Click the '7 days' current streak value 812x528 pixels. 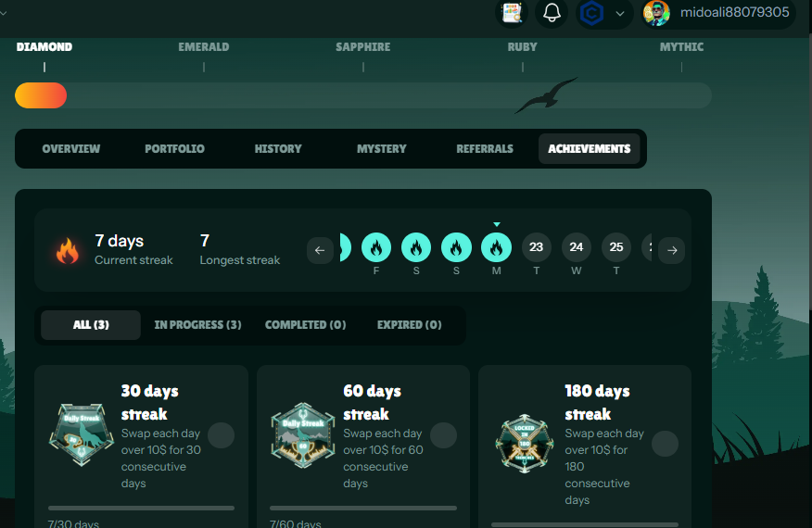coord(119,241)
